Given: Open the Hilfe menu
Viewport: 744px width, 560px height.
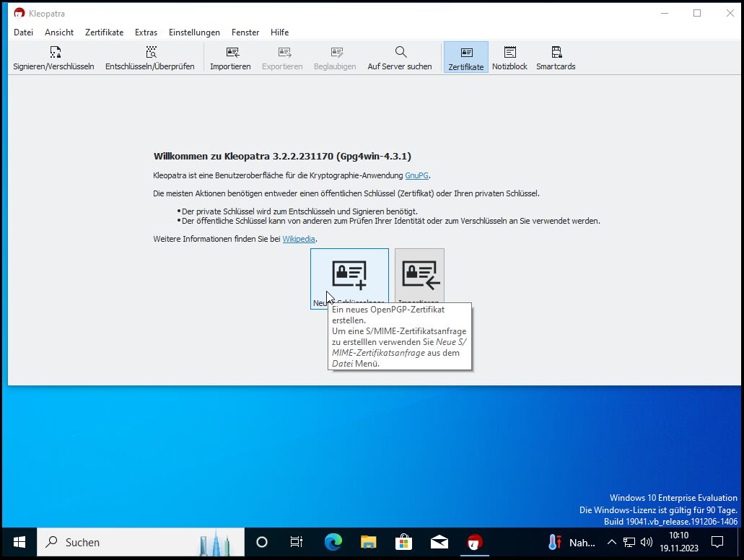Looking at the screenshot, I should 279,32.
